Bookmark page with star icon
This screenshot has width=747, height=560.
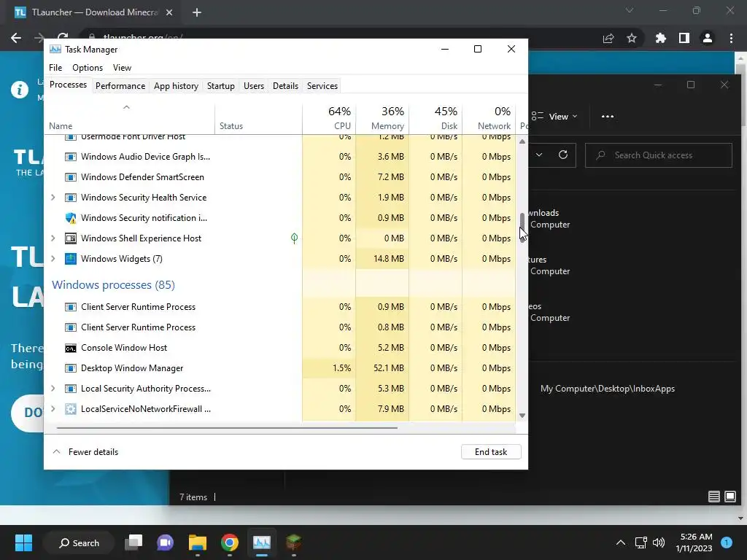632,38
